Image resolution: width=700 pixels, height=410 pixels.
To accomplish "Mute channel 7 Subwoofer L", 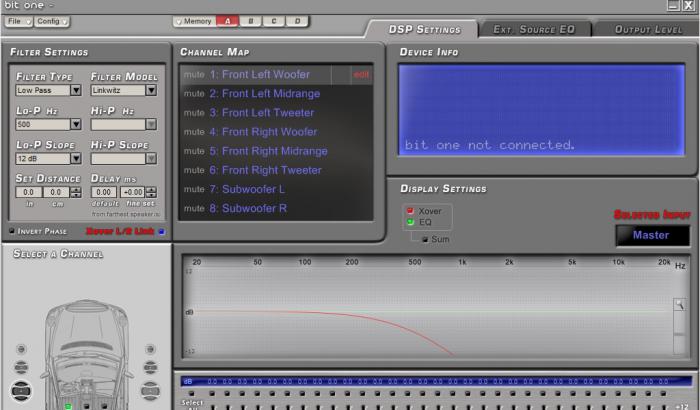I will click(193, 189).
